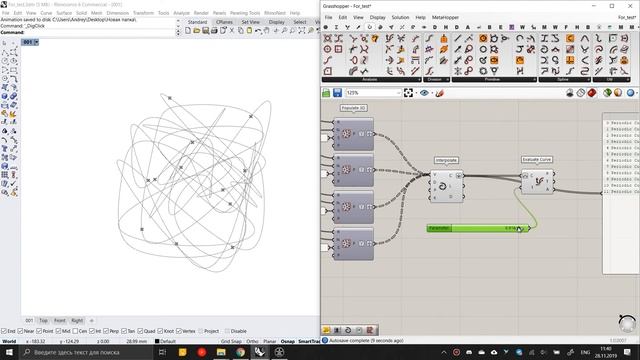Open the 001 viewport title dropdown arrow

[x=36, y=42]
